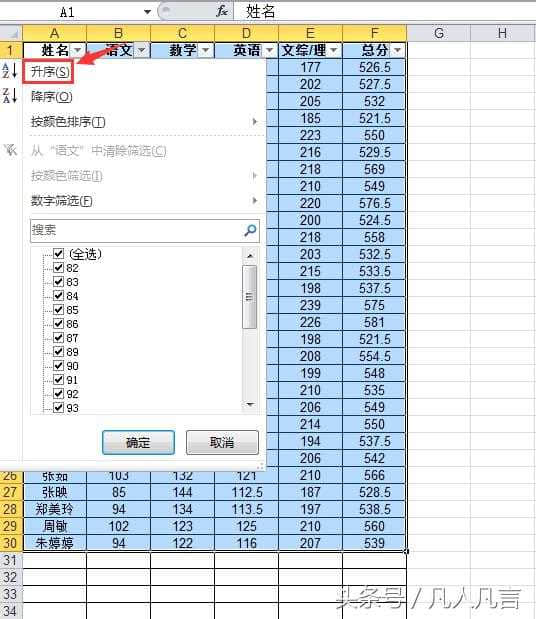The image size is (536, 619).
Task: Open the 数学 column filter dropdown
Action: (206, 50)
